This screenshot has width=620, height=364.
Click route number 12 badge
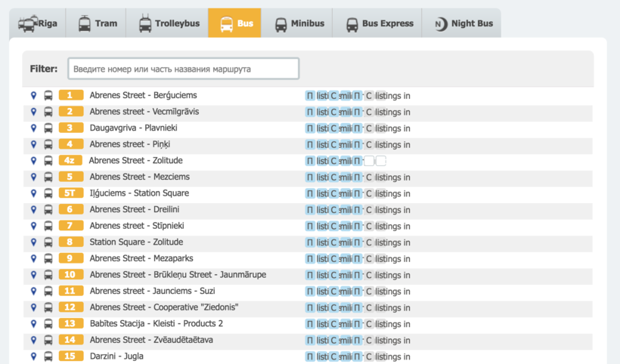(70, 307)
